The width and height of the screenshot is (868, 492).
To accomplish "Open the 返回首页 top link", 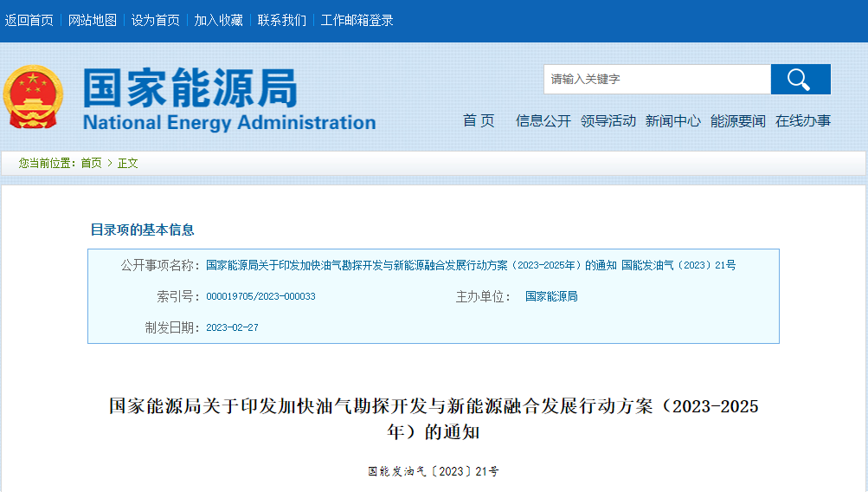I will click(x=29, y=20).
